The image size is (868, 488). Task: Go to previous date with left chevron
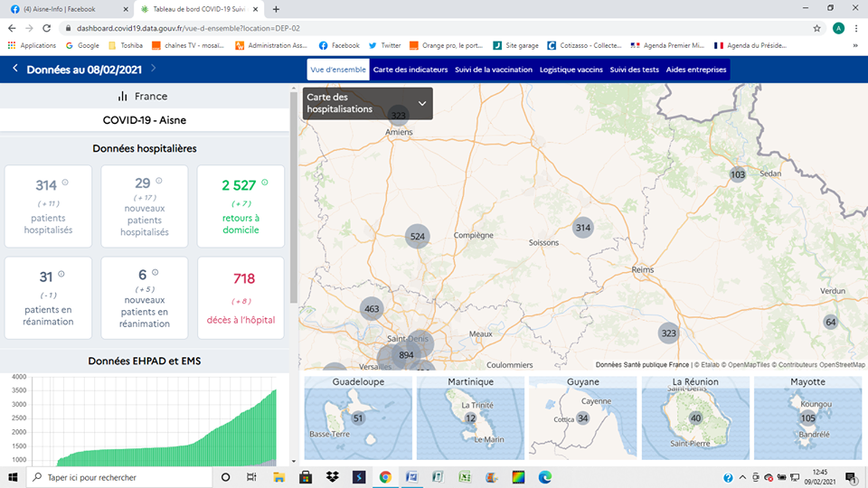pos(15,69)
